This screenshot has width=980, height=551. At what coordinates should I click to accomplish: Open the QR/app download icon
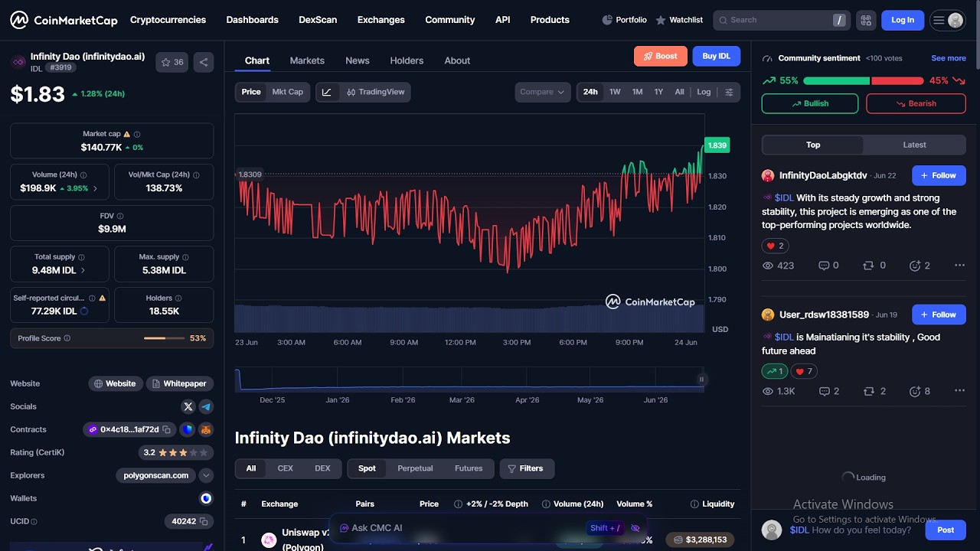tap(866, 20)
